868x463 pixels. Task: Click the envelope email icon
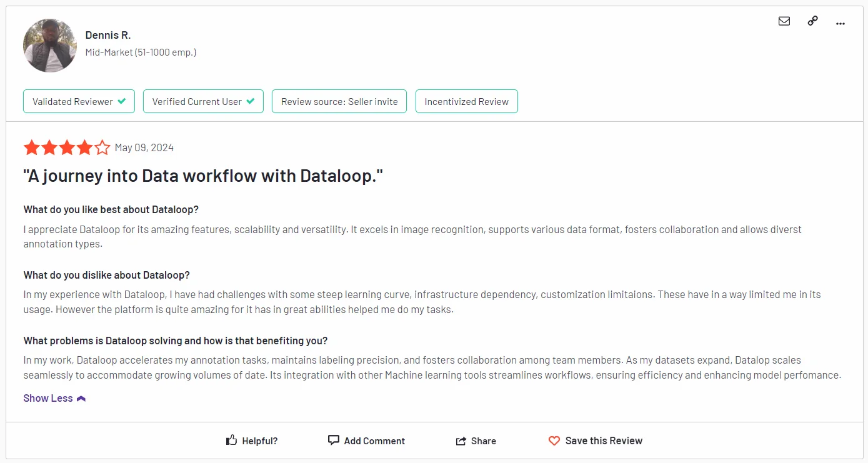(x=784, y=21)
